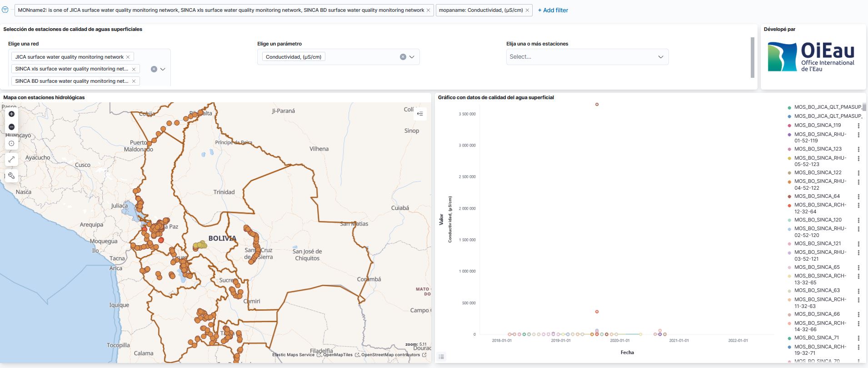868x368 pixels.
Task: Click the MOS_BO_SINCA_123 legend color dot
Action: click(x=789, y=149)
